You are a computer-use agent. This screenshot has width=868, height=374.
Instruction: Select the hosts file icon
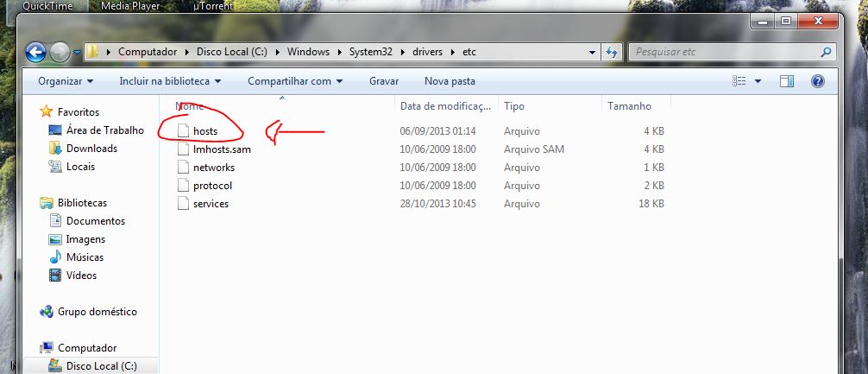pyautogui.click(x=183, y=131)
